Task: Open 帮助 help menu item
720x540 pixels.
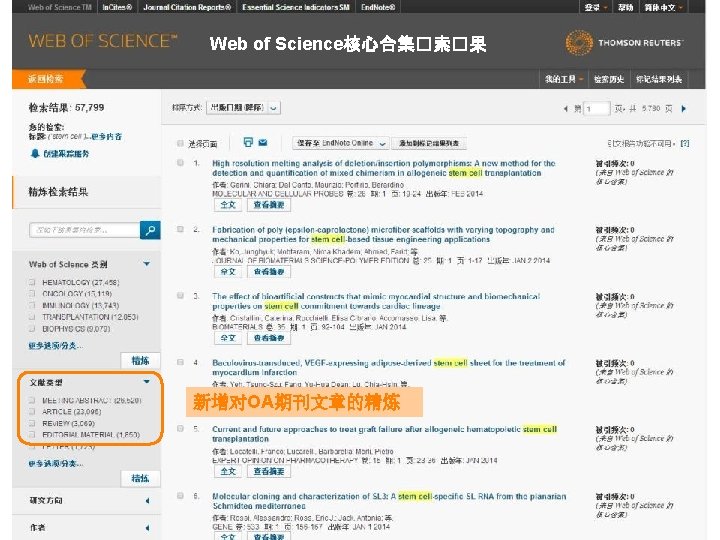Action: pos(625,7)
